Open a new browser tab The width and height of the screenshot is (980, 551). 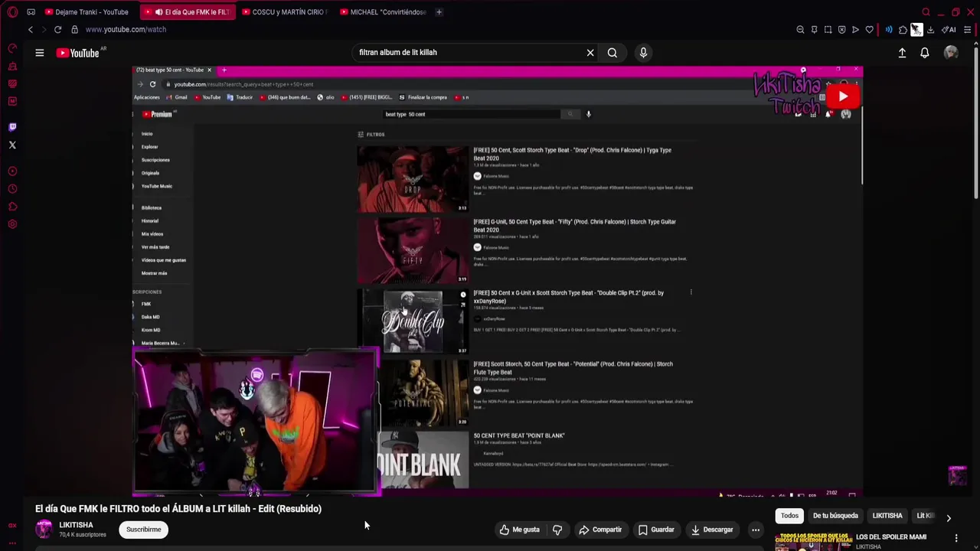tap(439, 11)
